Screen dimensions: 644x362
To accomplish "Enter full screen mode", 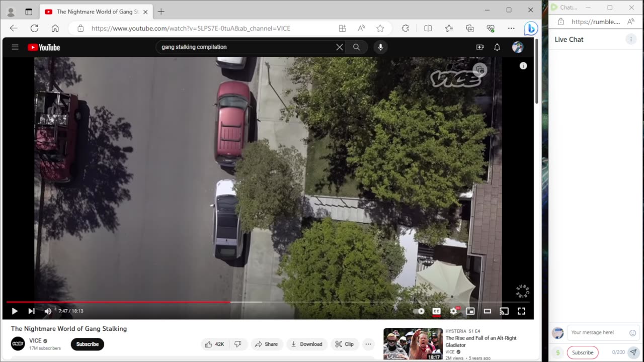I will [521, 311].
